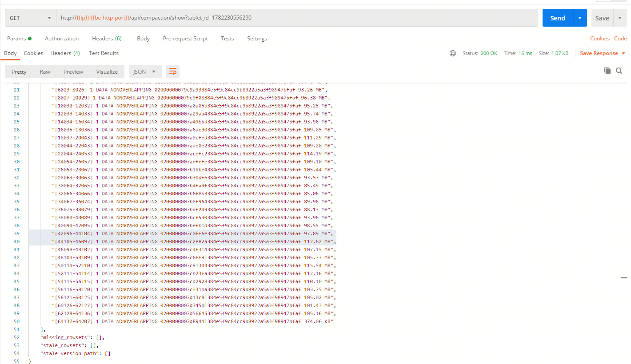Click the globe network icon
This screenshot has height=364, width=631.
453,53
